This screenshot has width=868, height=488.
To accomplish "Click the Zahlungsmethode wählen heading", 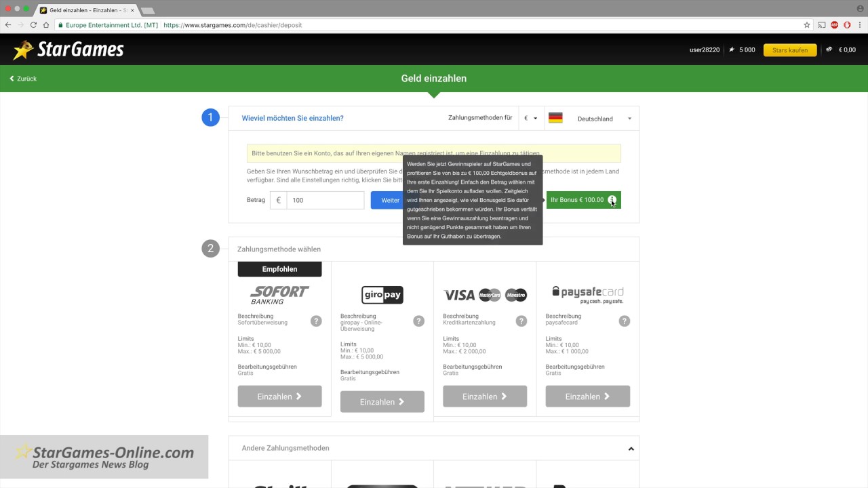I will (279, 249).
